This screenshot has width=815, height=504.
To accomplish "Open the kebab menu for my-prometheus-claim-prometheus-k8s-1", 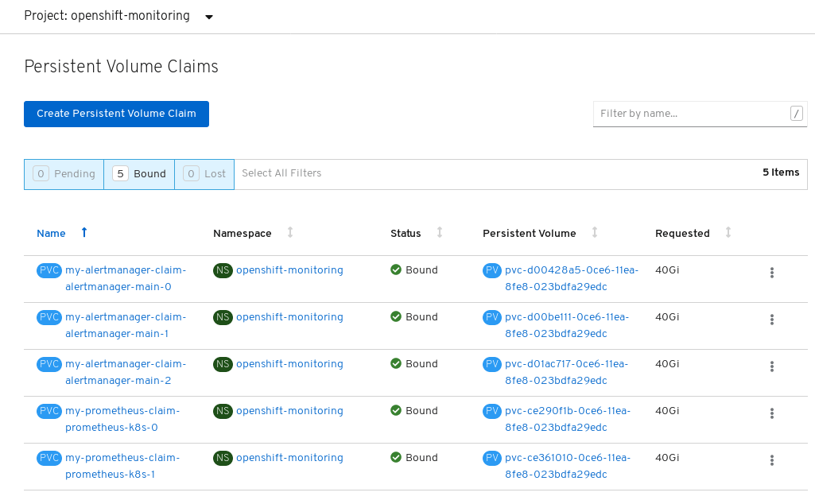I will (771, 460).
